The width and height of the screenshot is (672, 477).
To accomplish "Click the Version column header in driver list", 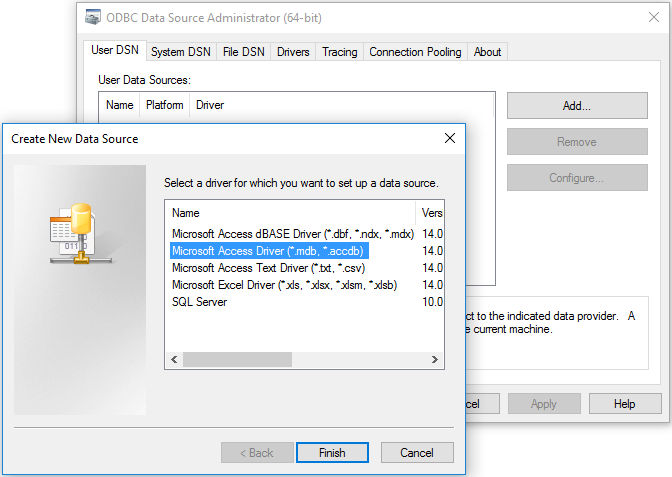I will pyautogui.click(x=430, y=213).
